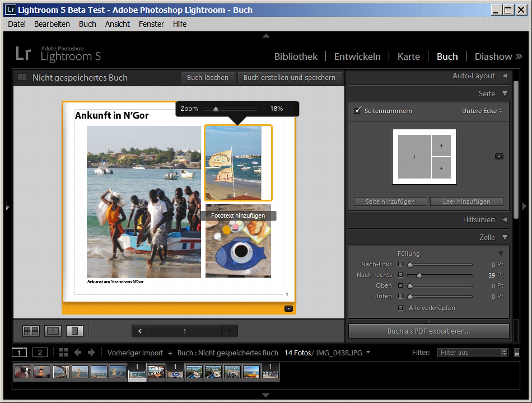
Task: Click Seite hinzufügen button
Action: 390,201
